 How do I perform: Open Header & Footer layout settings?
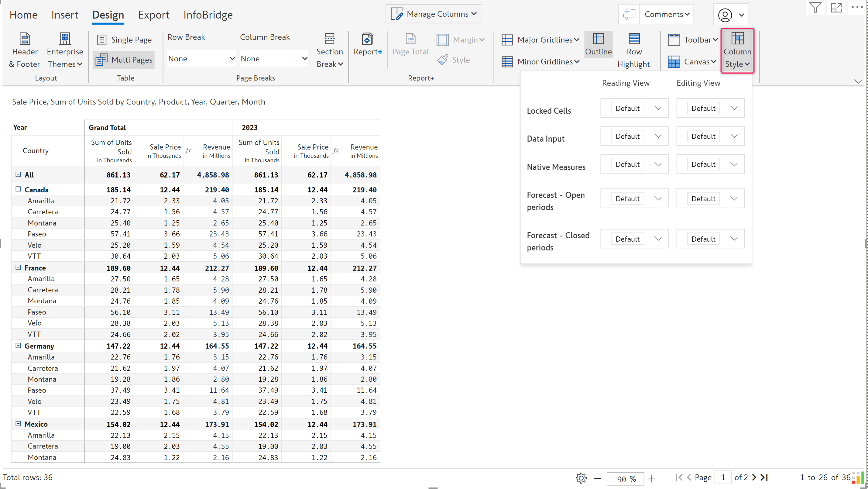(24, 50)
